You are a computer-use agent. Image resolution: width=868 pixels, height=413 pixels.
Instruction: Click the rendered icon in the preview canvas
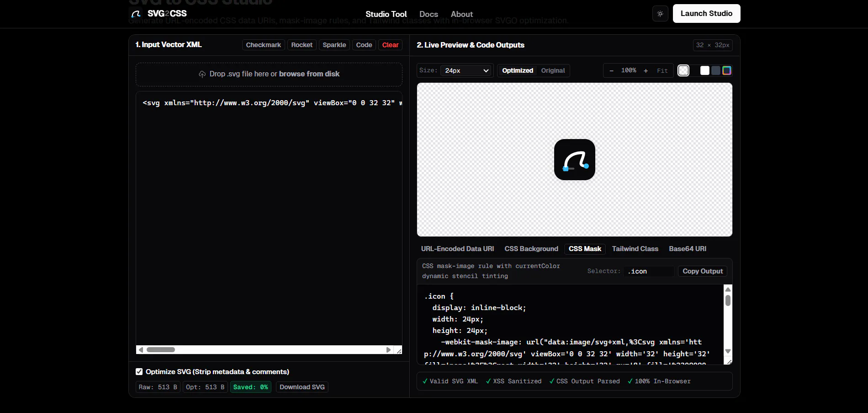(575, 160)
